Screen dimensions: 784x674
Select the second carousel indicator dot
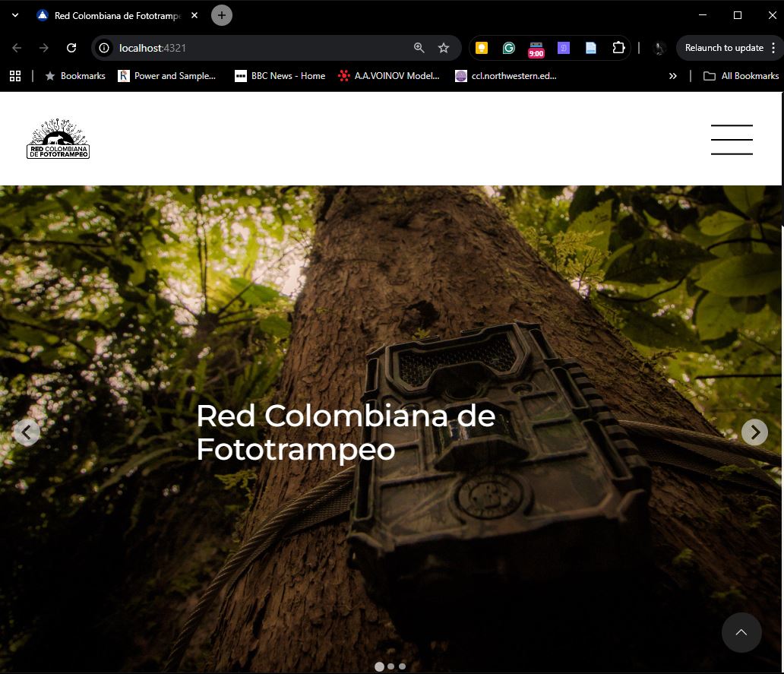tap(391, 666)
